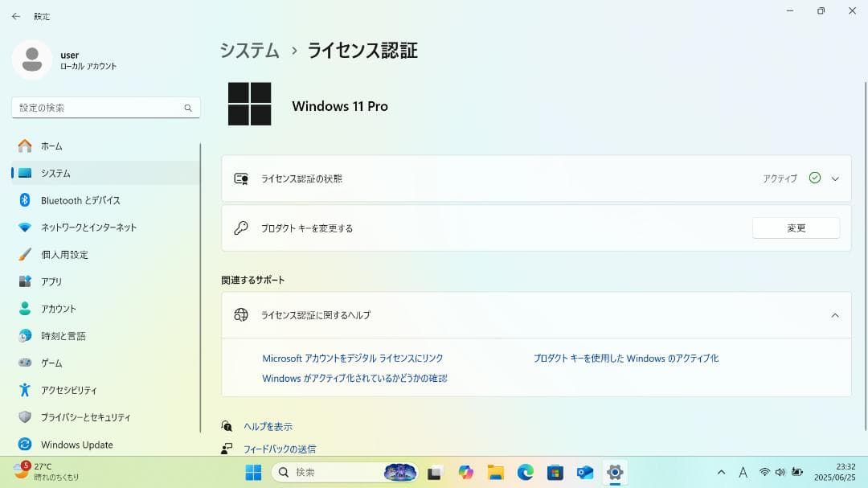Image resolution: width=868 pixels, height=488 pixels.
Task: Show hidden system tray icons
Action: tap(722, 472)
